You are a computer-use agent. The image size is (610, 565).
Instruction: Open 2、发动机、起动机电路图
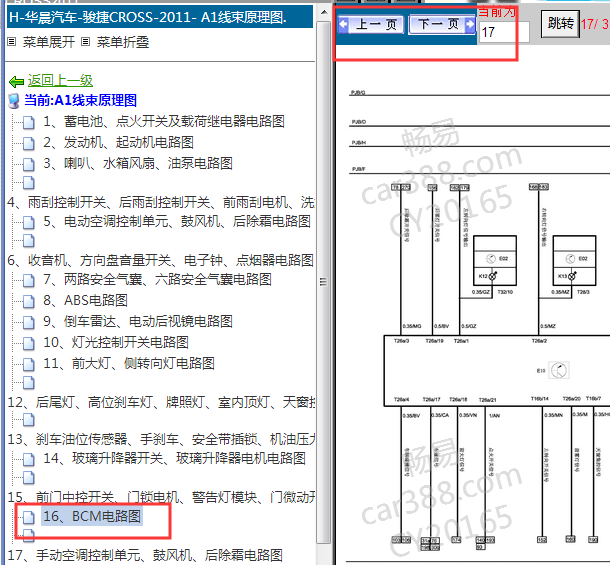coord(118,142)
